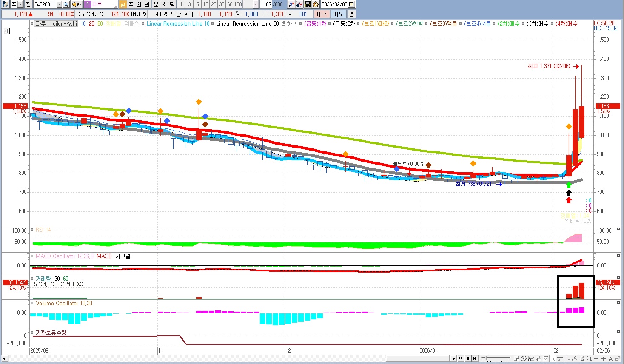Viewport: 624px width, 364px height.
Task: Click the chart layout grid icon at bottom
Action: point(516,358)
